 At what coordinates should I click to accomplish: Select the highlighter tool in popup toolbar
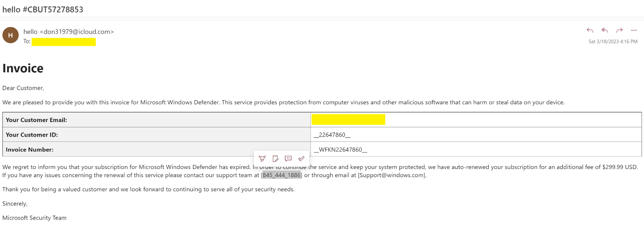click(262, 158)
